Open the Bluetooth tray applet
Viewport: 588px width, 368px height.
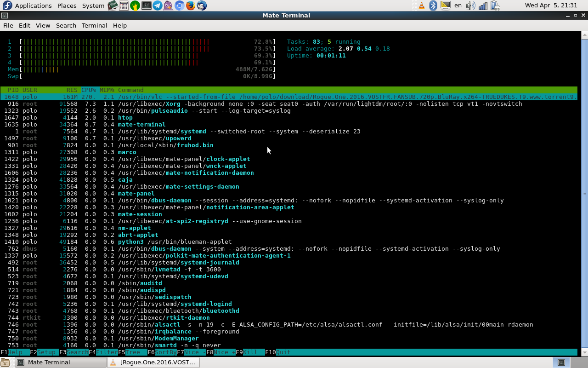point(433,6)
